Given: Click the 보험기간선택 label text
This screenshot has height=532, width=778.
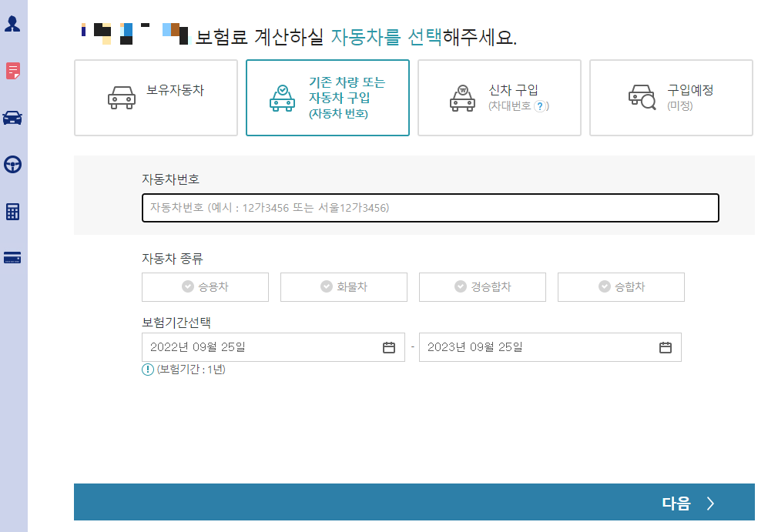Looking at the screenshot, I should coord(176,323).
